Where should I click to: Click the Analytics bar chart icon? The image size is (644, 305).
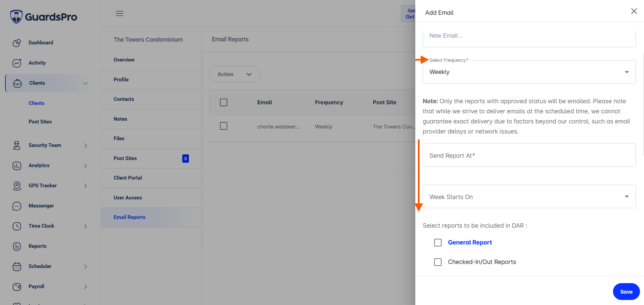(17, 165)
